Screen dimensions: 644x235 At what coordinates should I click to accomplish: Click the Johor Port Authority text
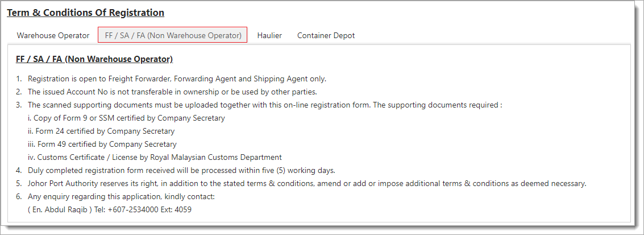point(63,184)
